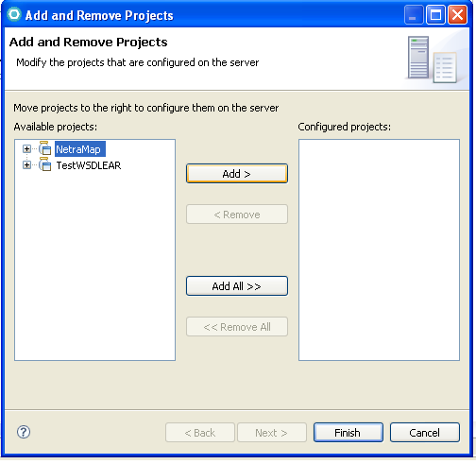Click the TestWSDLEAR EAR project icon

click(x=44, y=164)
